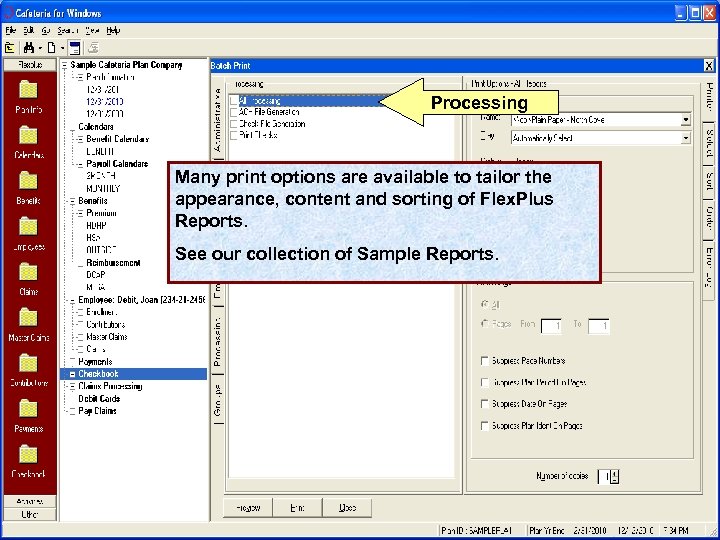Open dropdown arrow beside new document icon

(62, 48)
